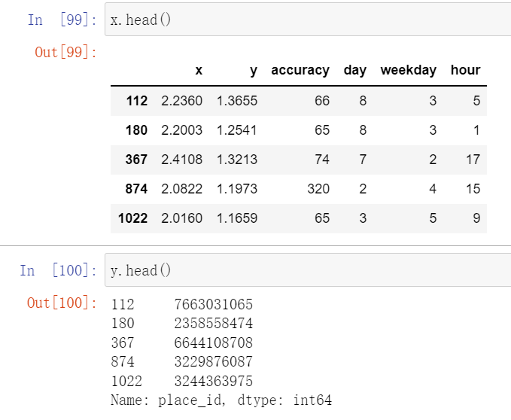Click accuracy value 320 in row 874
Screen dimensions: 511x420
tap(318, 189)
